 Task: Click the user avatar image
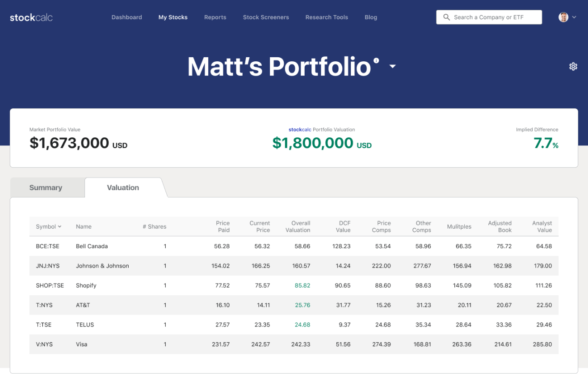pyautogui.click(x=563, y=17)
